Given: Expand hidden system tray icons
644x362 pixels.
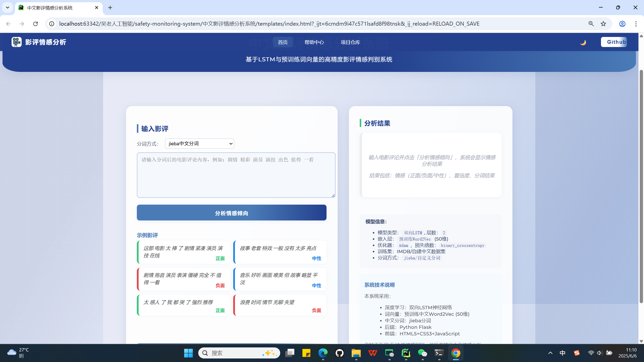Looking at the screenshot, I should [550, 353].
